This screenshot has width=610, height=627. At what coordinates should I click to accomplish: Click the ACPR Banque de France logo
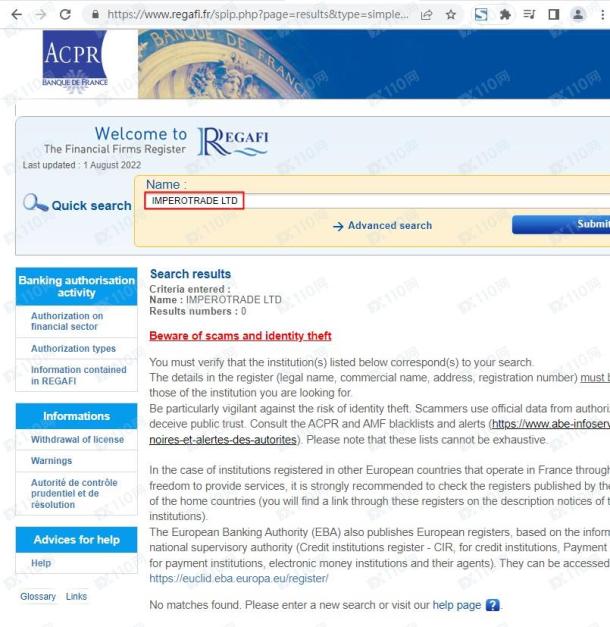pos(75,62)
